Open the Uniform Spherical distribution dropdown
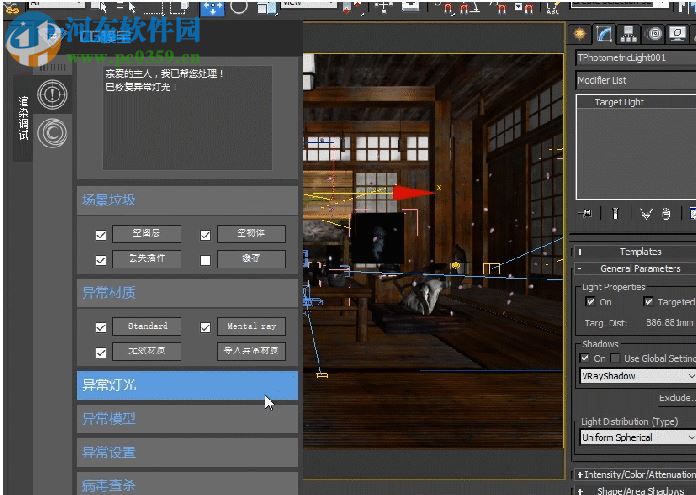Image resolution: width=696 pixels, height=495 pixels. coord(638,437)
